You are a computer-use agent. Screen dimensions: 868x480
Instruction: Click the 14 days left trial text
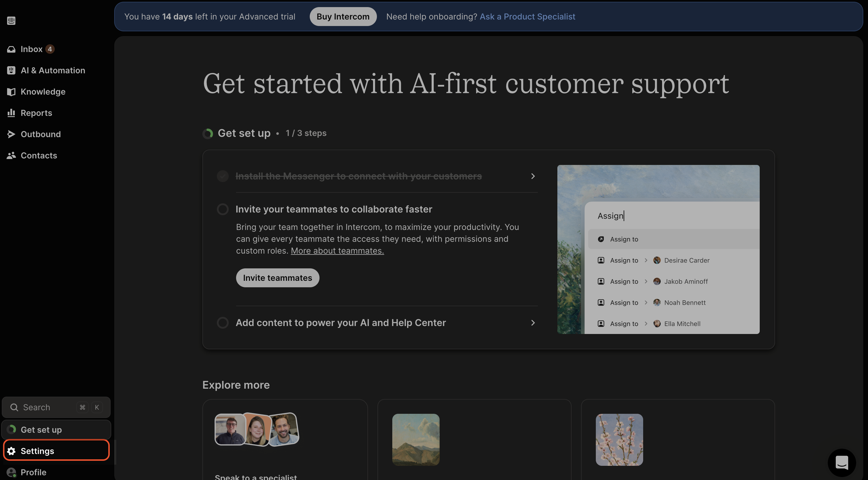click(209, 17)
